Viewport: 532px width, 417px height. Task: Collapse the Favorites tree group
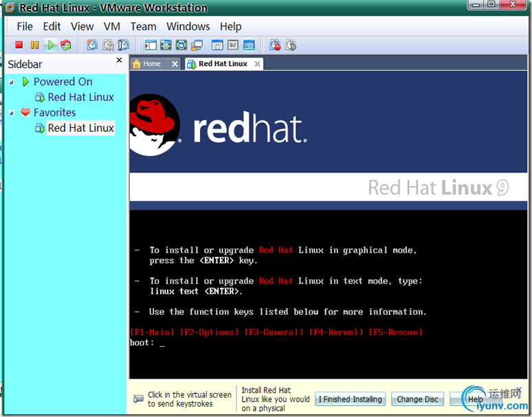point(12,113)
